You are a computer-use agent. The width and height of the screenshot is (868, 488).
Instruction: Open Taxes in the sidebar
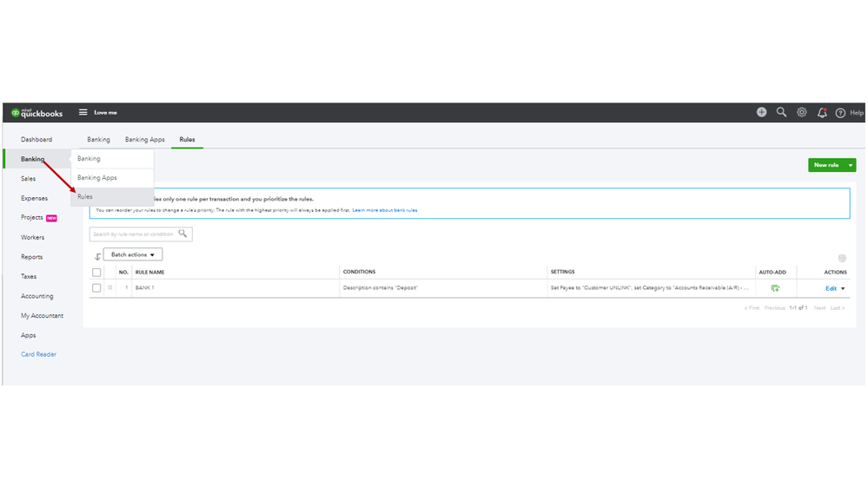29,276
